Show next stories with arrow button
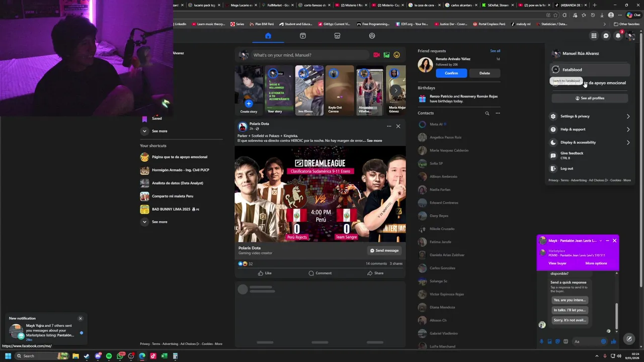Image resolution: width=644 pixels, height=362 pixels. (396, 90)
